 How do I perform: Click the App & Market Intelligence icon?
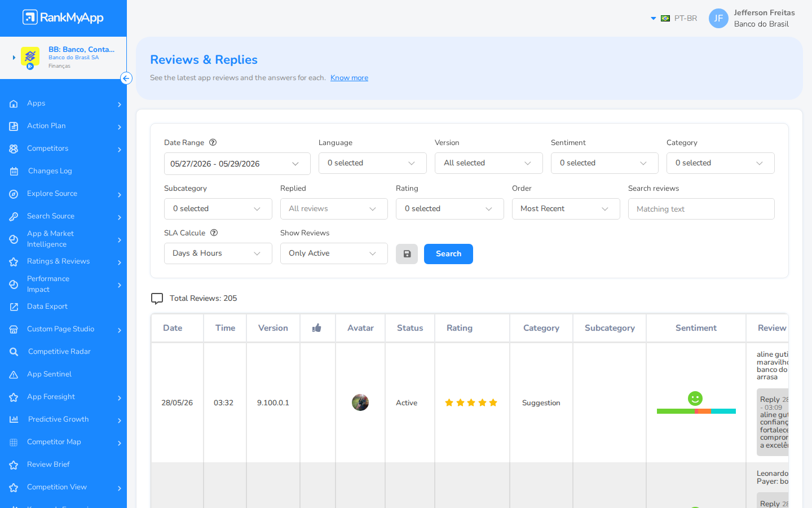[x=14, y=239]
